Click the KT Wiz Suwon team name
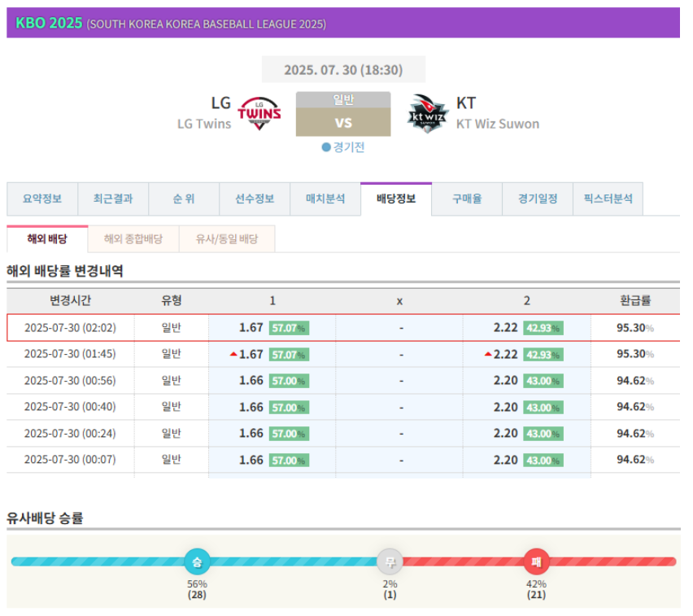Viewport: 693px width, 616px height. click(x=498, y=124)
